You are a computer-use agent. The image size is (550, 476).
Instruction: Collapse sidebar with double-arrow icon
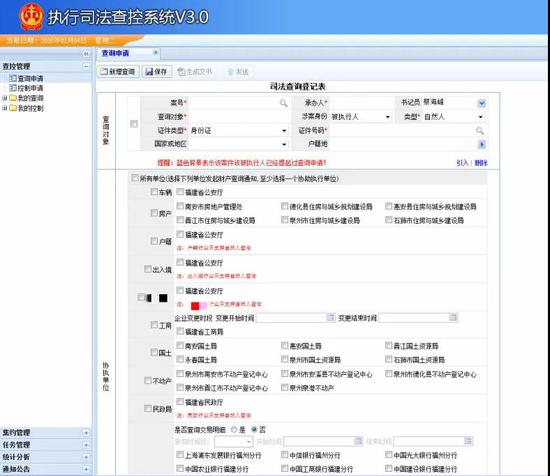click(86, 54)
